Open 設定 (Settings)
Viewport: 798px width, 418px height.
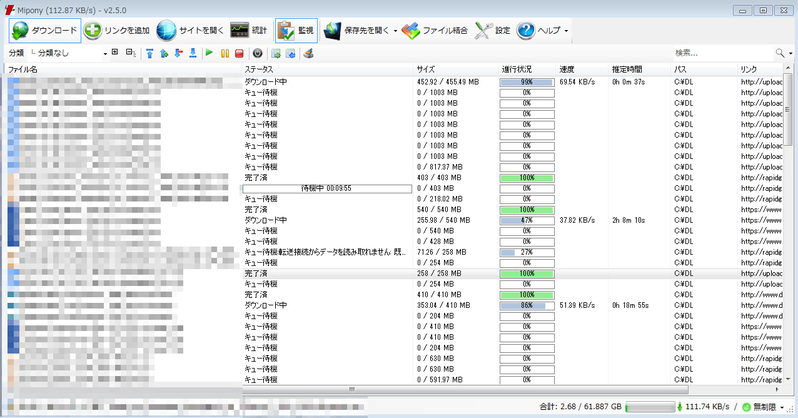pos(493,31)
